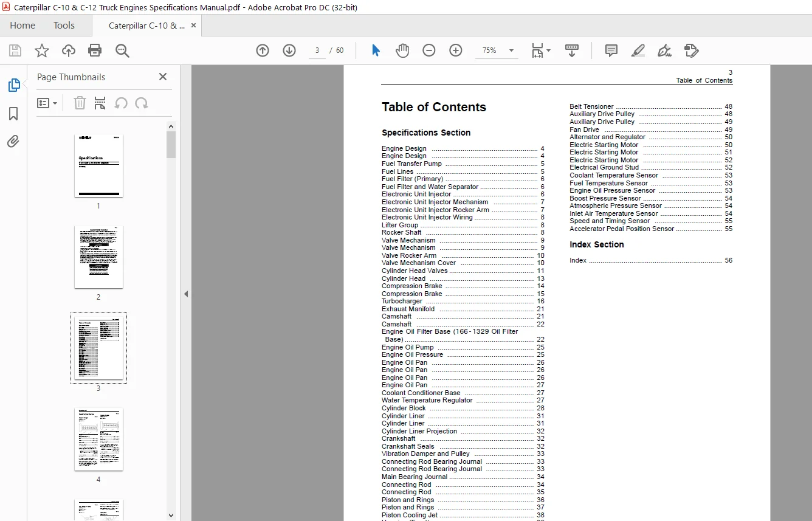Click thumbnails scrollbar up arrow
The height and width of the screenshot is (521, 812).
[x=171, y=126]
